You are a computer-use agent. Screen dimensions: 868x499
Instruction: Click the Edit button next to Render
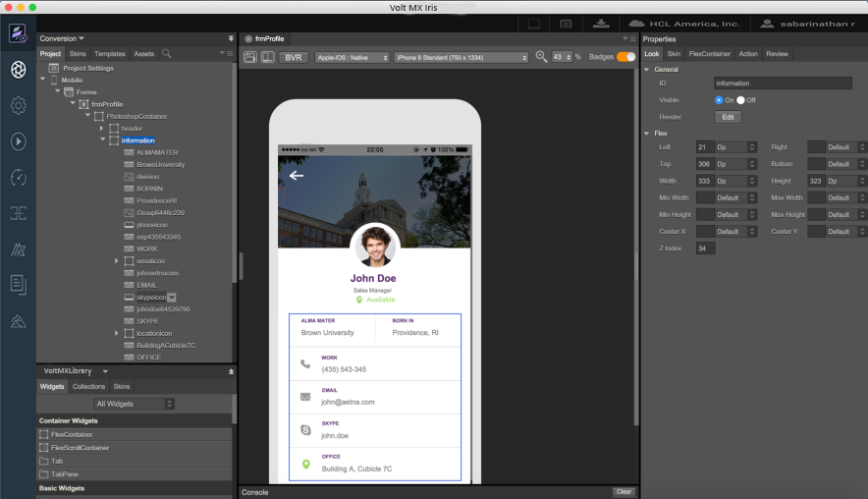click(728, 117)
